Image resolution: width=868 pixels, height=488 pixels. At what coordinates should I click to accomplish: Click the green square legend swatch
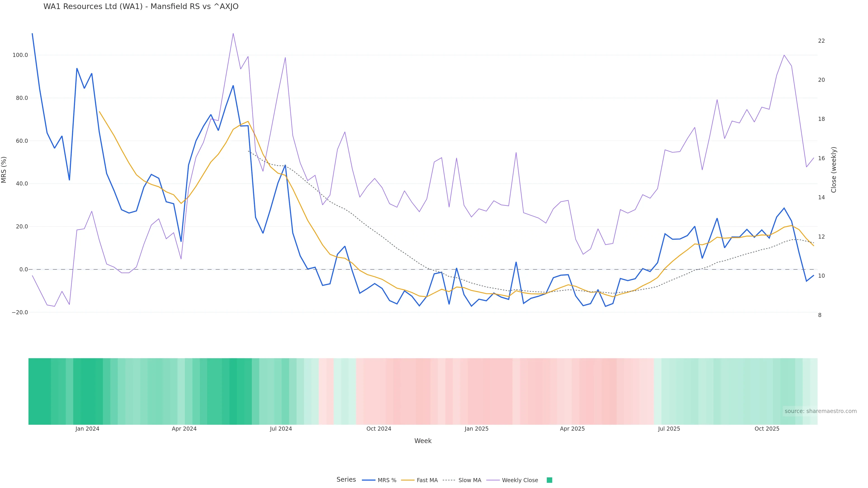[549, 480]
